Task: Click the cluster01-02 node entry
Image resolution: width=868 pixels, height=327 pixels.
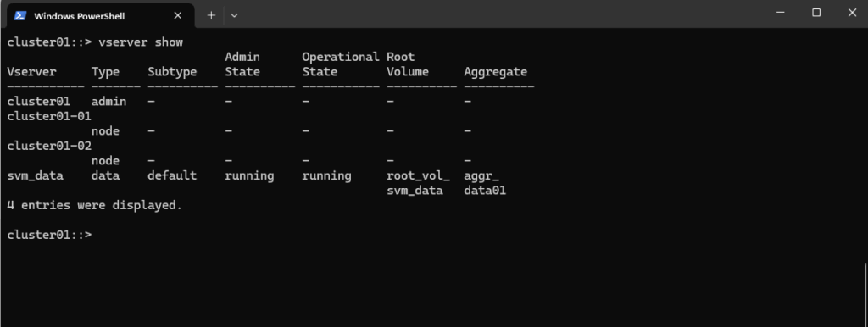Action: pyautogui.click(x=49, y=146)
